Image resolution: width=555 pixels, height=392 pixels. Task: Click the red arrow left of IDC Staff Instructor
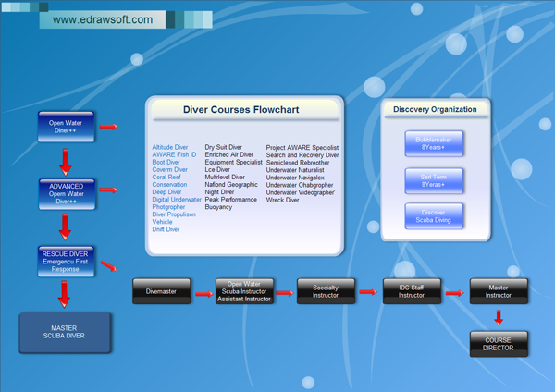[368, 292]
